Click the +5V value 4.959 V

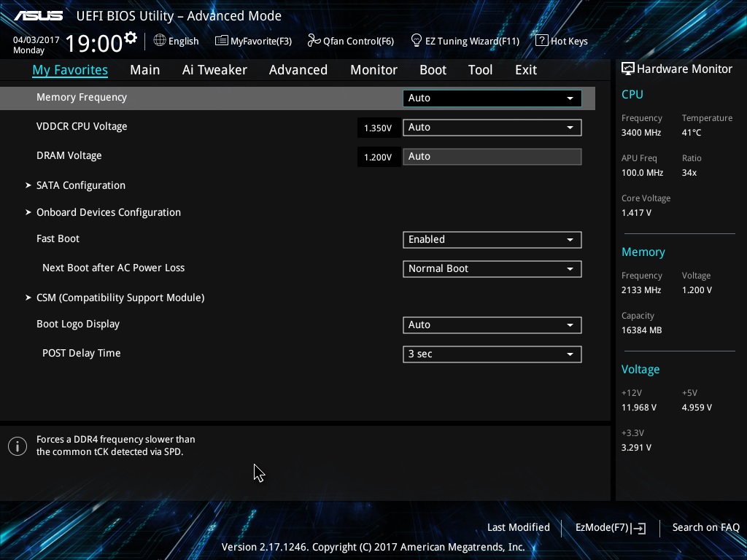click(697, 408)
